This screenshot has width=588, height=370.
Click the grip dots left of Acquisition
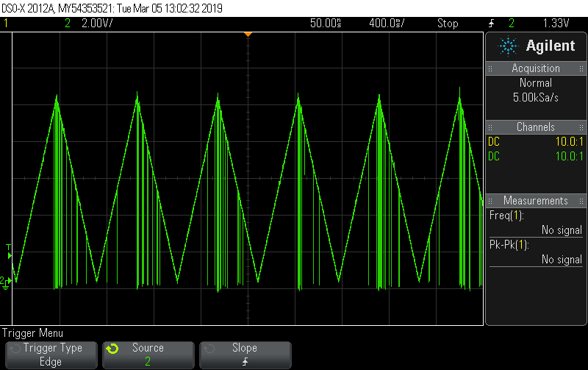point(490,68)
